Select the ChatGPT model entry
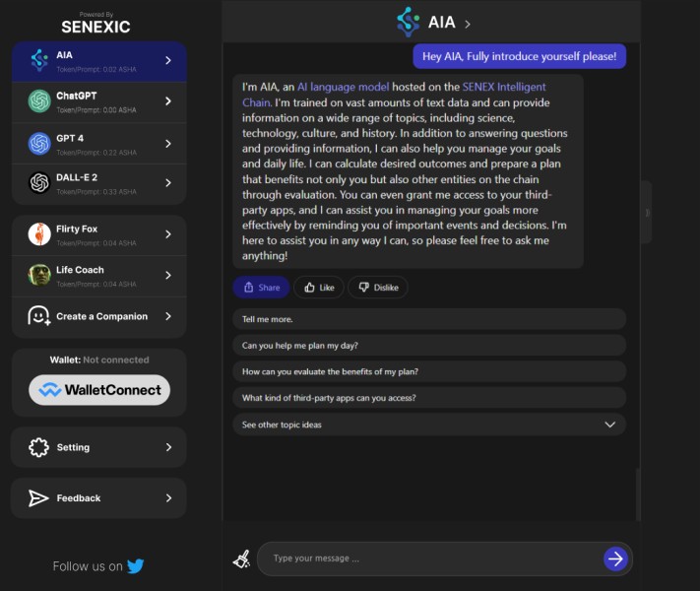The height and width of the screenshot is (591, 700). pyautogui.click(x=99, y=101)
